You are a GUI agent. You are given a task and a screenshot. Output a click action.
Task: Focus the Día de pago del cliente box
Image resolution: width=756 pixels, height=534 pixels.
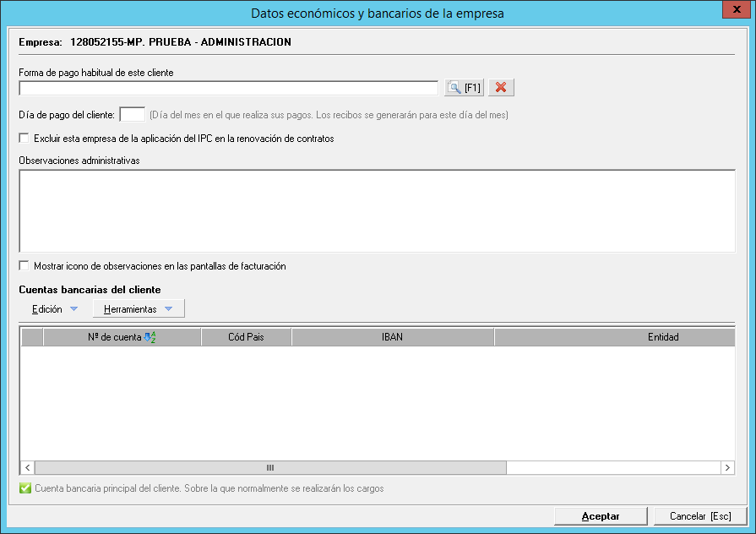[133, 115]
